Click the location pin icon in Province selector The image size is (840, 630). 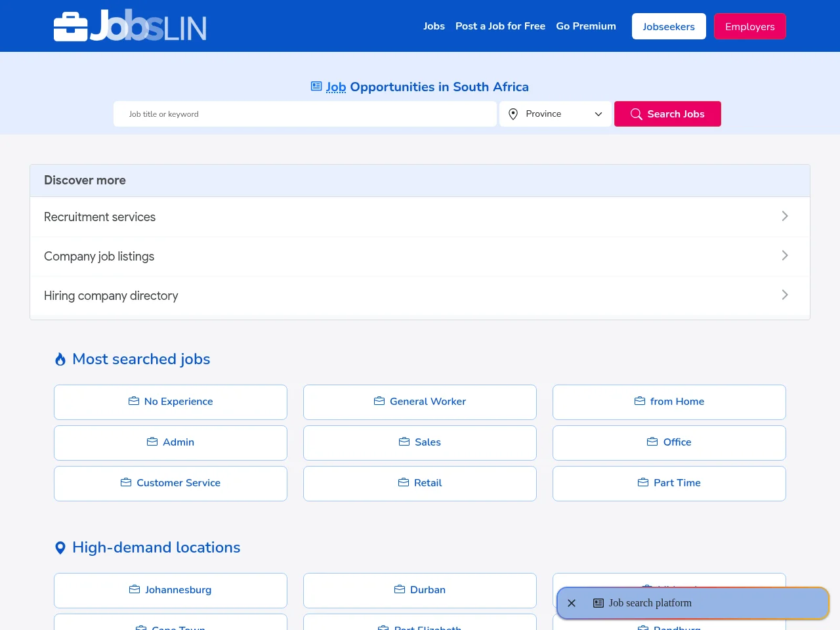pos(513,114)
